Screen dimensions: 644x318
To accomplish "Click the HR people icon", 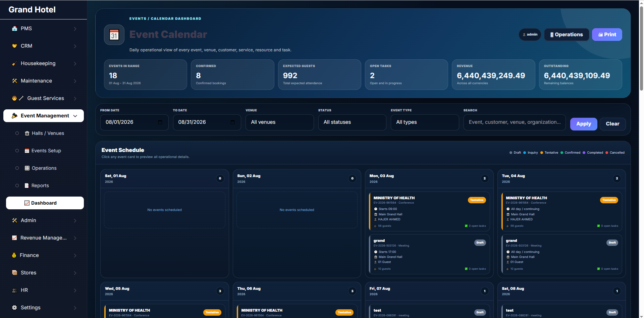I will point(14,290).
